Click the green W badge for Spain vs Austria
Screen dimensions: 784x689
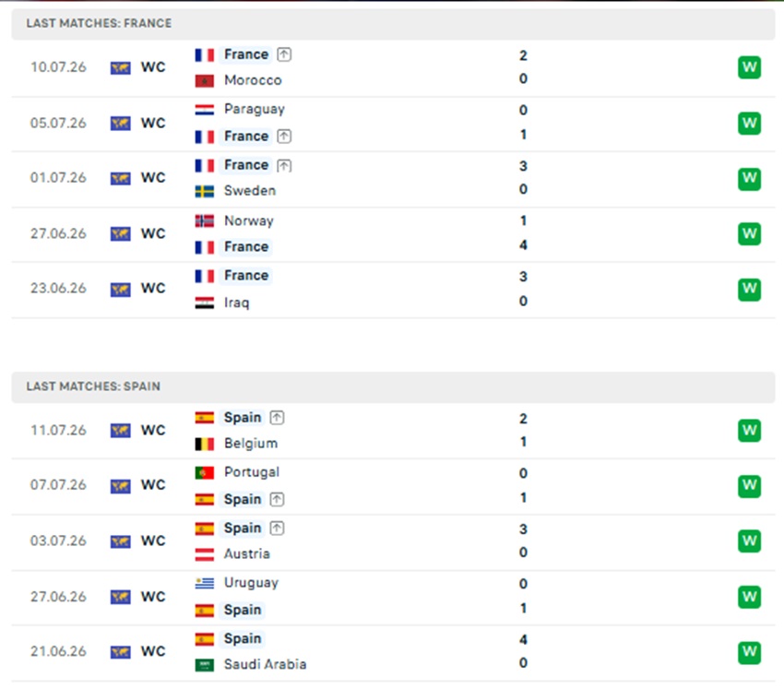[x=749, y=541]
